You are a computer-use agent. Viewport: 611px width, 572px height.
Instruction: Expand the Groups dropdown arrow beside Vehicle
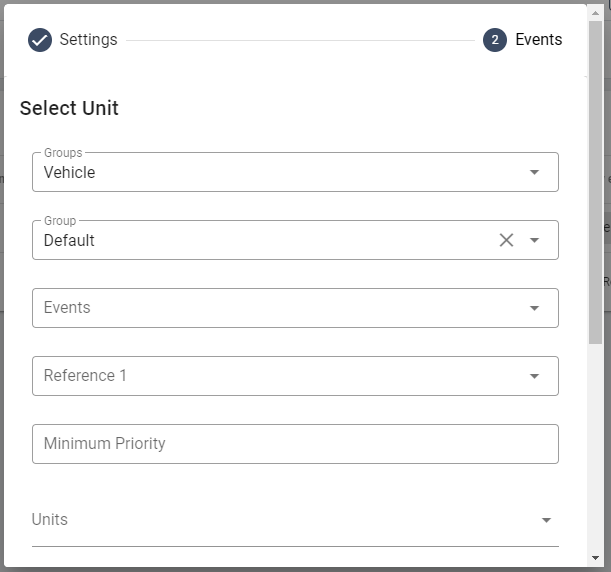click(x=534, y=172)
